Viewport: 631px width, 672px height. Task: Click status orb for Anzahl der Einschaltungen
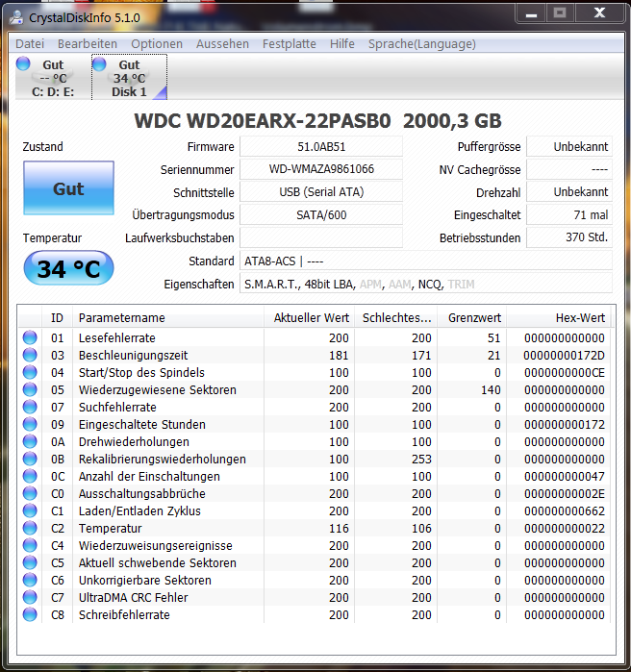[x=30, y=476]
